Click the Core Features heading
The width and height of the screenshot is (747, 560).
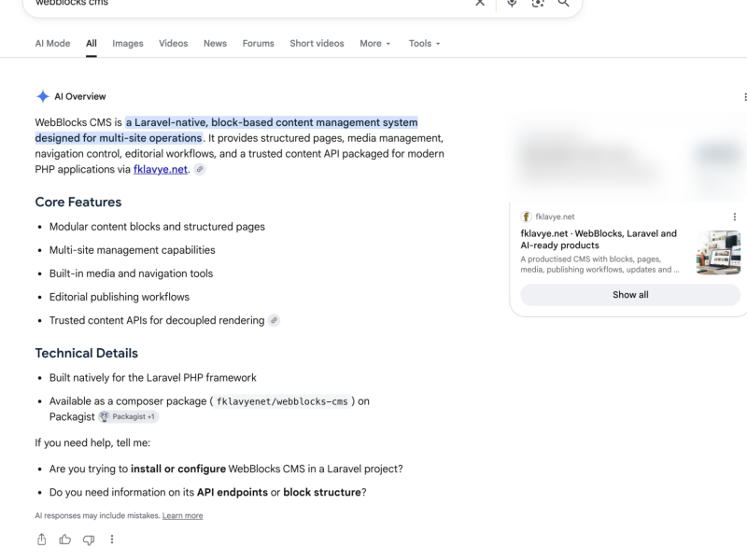[x=78, y=202]
